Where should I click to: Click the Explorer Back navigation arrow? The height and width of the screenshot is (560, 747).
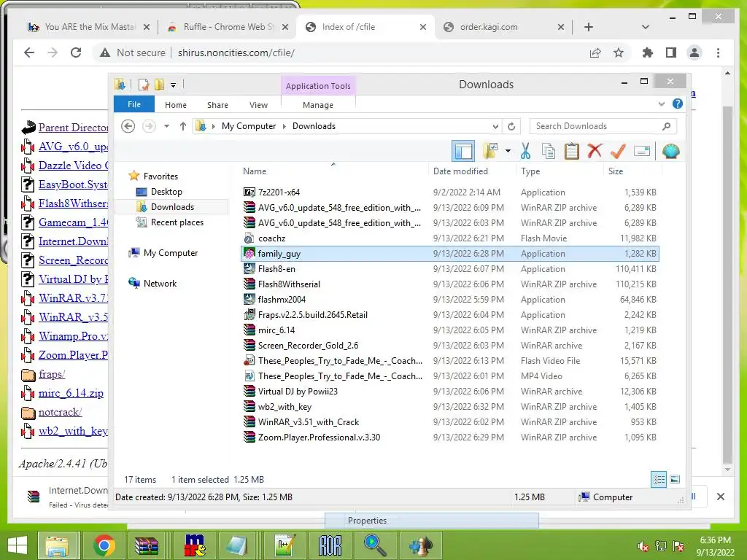pyautogui.click(x=128, y=126)
